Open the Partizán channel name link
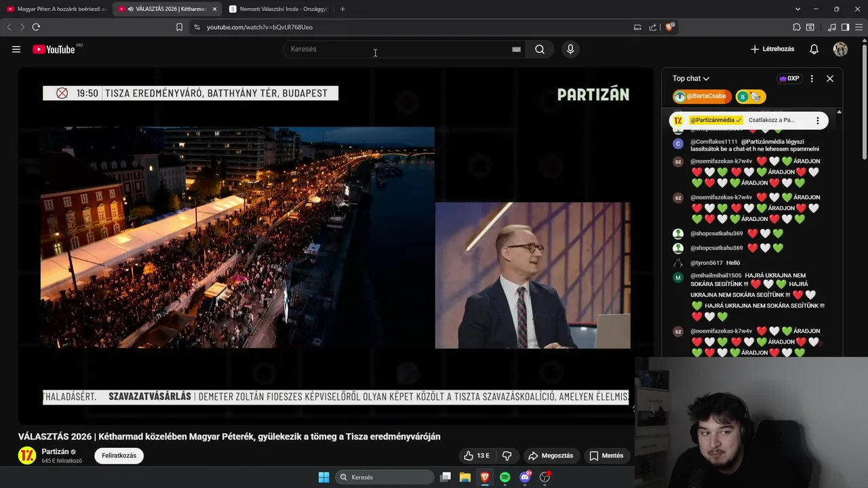Viewport: 868px width, 488px height. 55,451
